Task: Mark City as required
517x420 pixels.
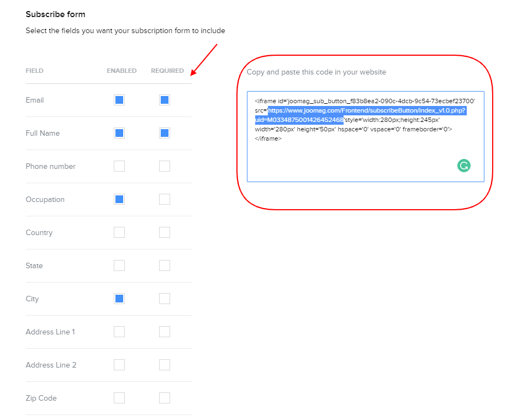Action: tap(165, 299)
